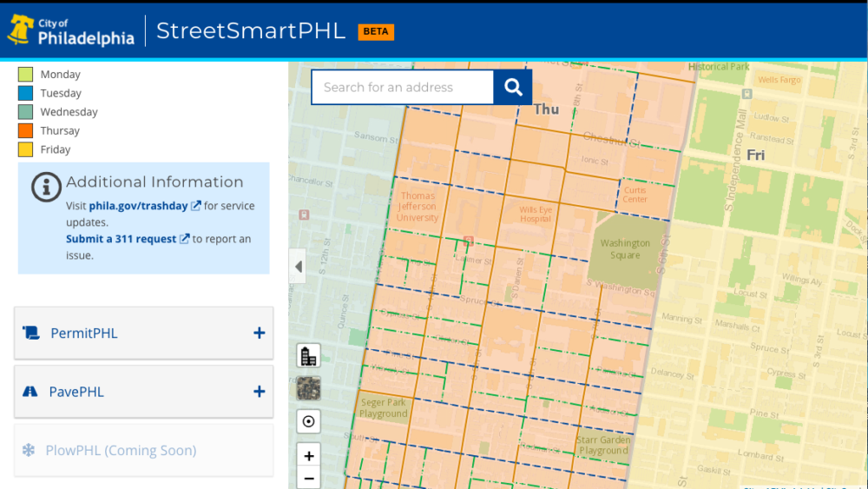Click the PavePHL road icon
Screen dimensions: 868x489
[x=30, y=392]
